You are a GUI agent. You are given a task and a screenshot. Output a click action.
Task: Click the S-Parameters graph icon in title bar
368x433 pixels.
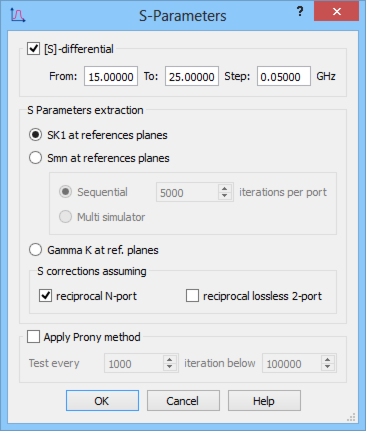17,15
